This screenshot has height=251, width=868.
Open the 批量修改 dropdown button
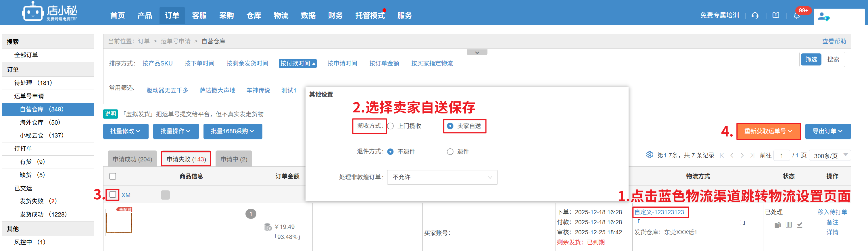point(125,131)
